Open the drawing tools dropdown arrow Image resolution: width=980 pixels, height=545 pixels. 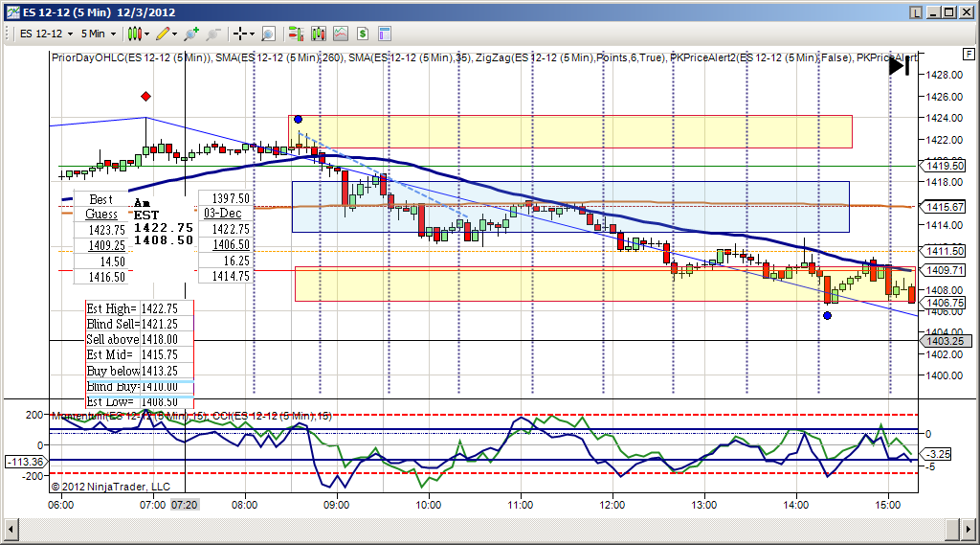[175, 34]
